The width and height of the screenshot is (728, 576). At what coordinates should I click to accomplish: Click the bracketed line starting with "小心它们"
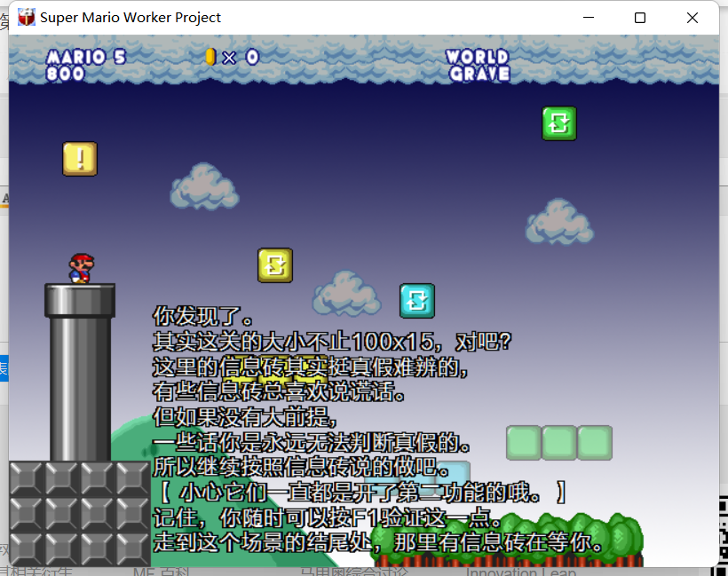pyautogui.click(x=362, y=493)
